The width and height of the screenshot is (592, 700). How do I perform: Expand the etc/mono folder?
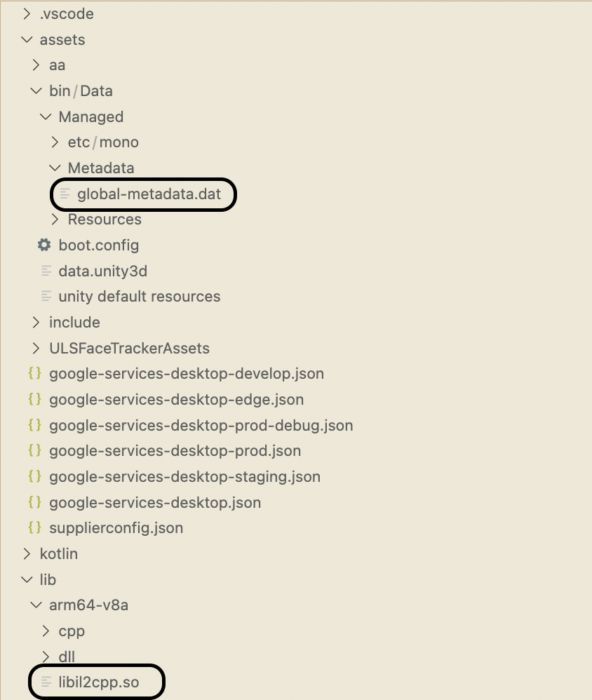(55, 142)
